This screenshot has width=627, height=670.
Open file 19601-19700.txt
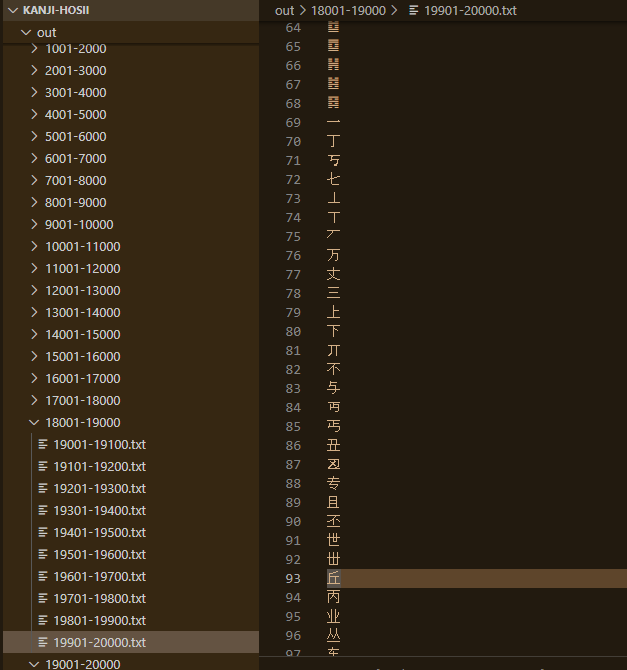click(100, 577)
